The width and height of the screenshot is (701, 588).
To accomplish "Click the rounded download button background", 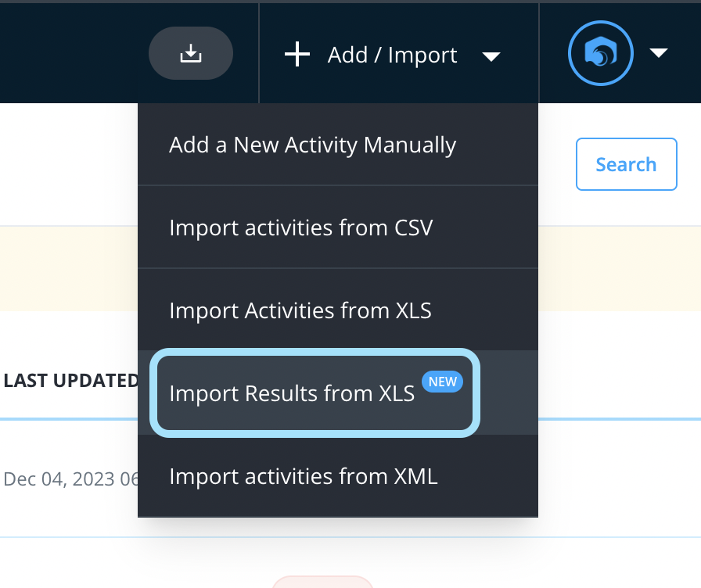I will [190, 53].
